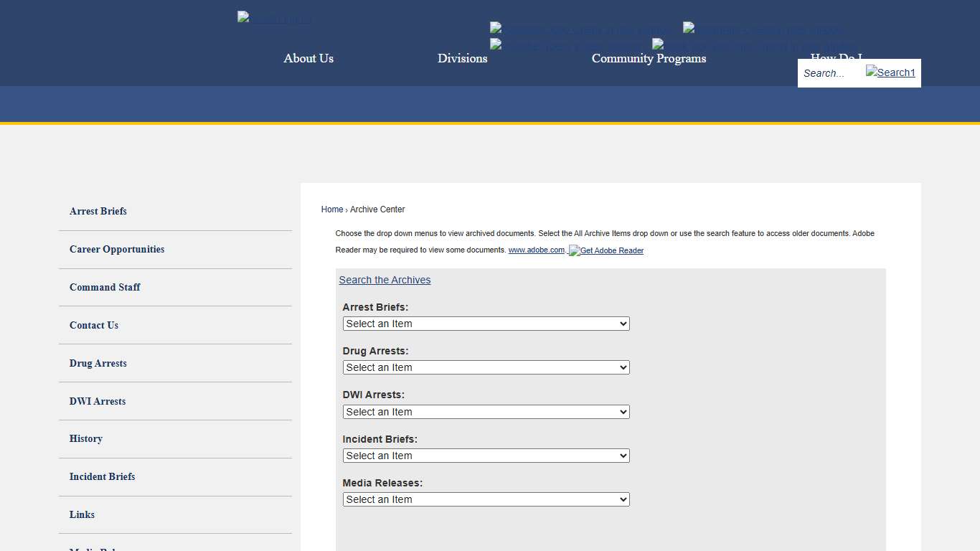The width and height of the screenshot is (980, 551).
Task: Click the Get Adobe Reader icon
Action: pos(606,250)
